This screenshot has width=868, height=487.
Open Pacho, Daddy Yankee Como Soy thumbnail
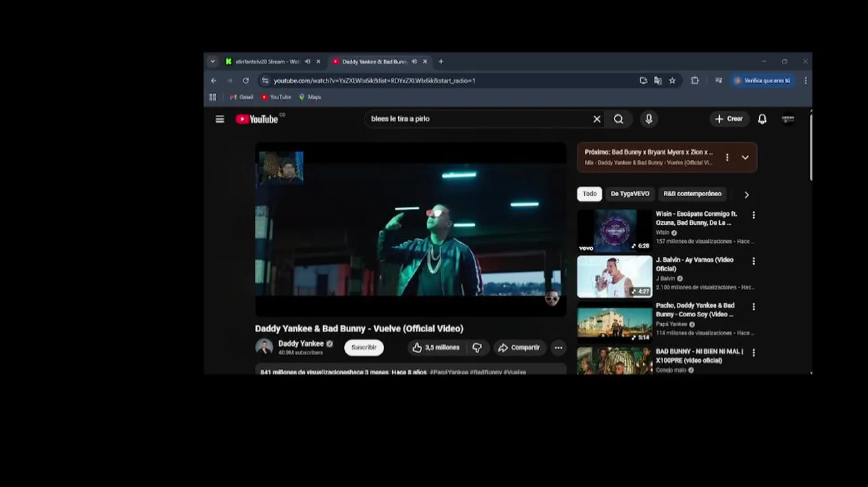pos(614,323)
